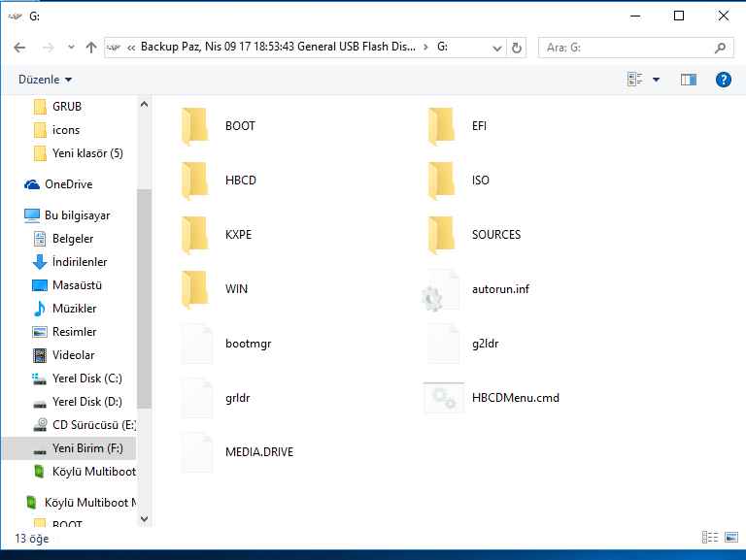Click the search magnifier icon
746x560 pixels.
[721, 47]
